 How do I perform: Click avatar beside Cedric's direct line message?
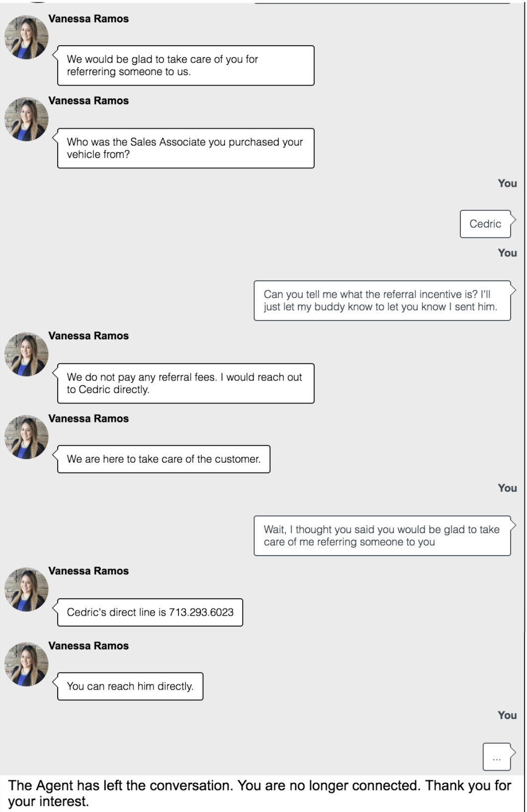(26, 589)
